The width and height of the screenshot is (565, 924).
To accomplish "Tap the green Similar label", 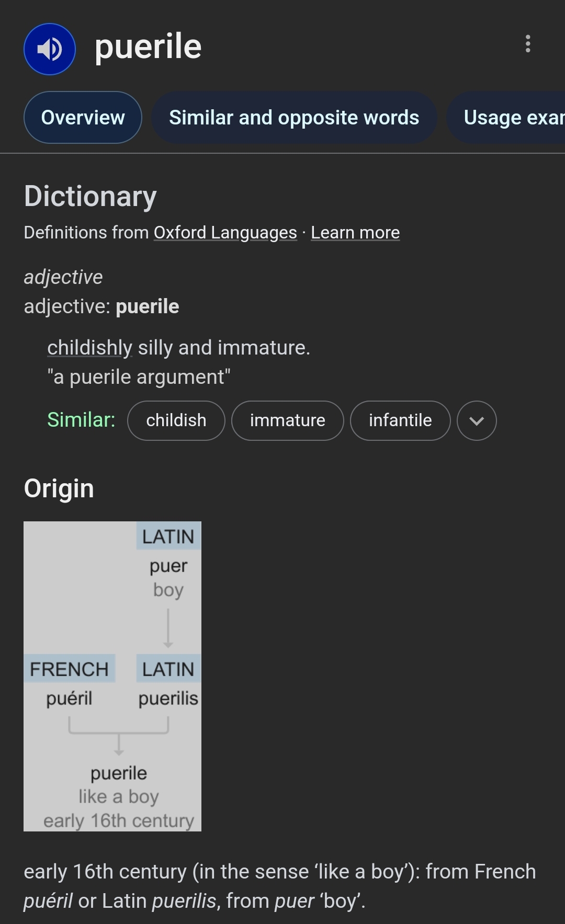I will 81,420.
